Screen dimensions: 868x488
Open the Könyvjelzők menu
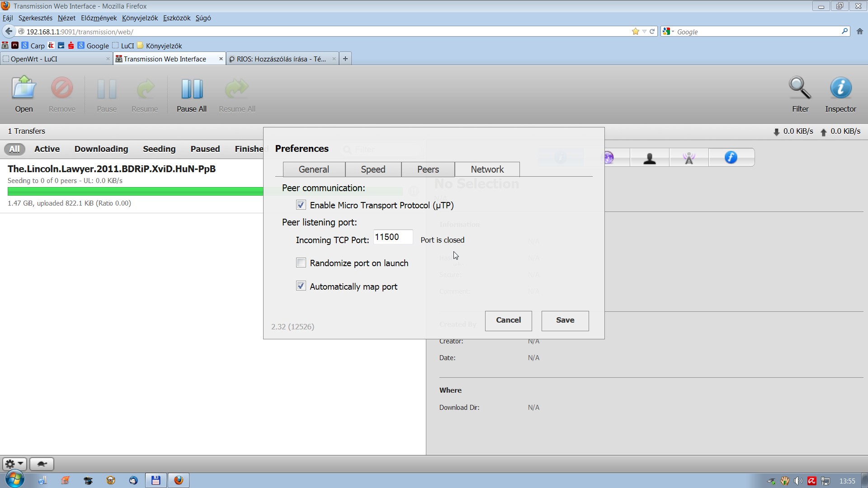click(140, 18)
